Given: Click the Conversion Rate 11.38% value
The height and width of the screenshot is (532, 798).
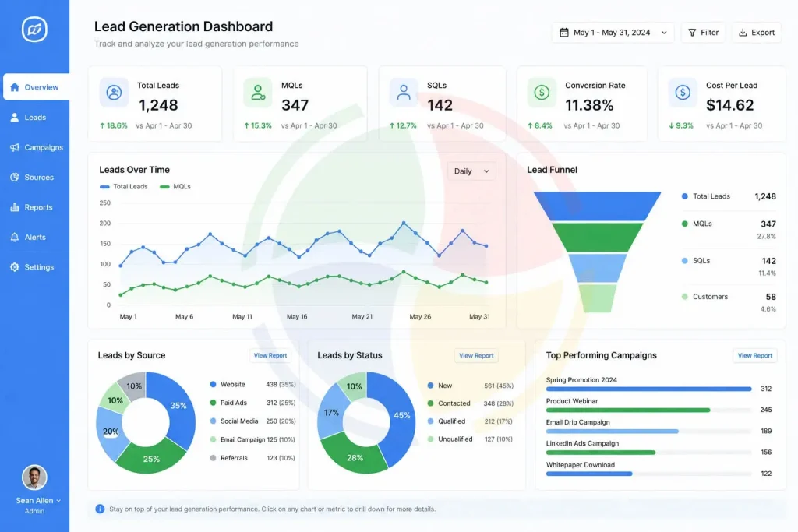Looking at the screenshot, I should (589, 105).
